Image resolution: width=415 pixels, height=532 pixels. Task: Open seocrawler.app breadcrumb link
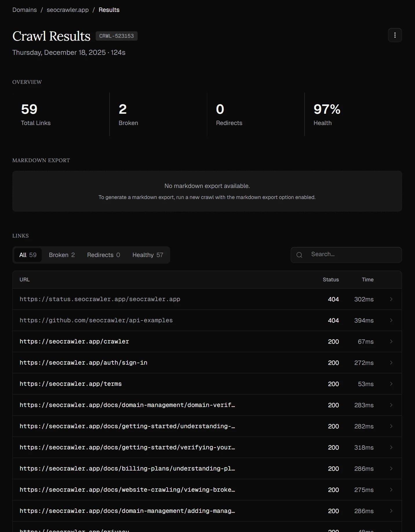(x=68, y=10)
